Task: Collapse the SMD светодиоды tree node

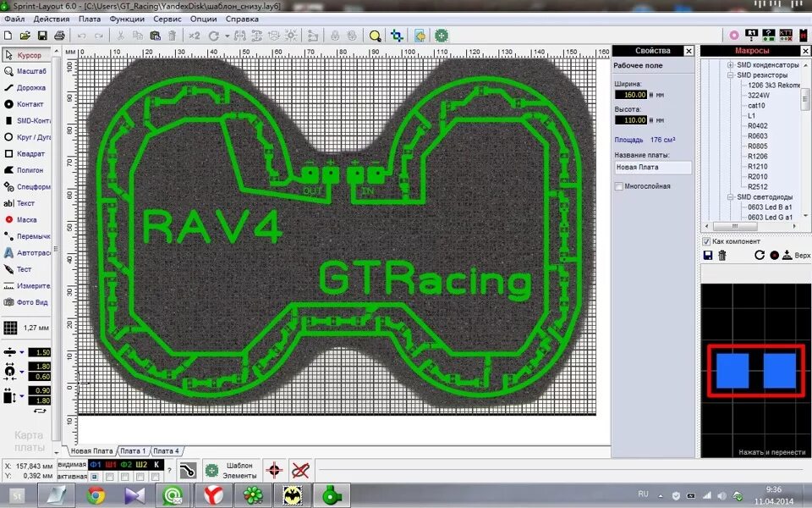Action: 730,197
